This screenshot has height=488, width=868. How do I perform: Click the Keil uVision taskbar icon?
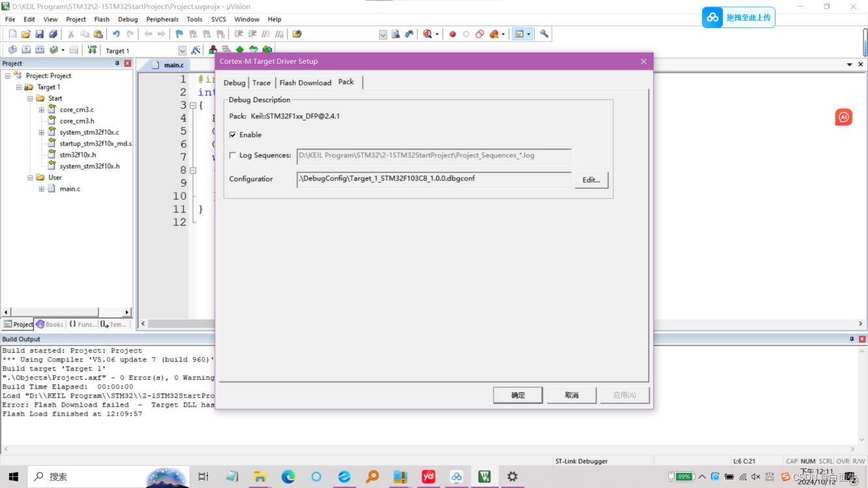[x=484, y=477]
